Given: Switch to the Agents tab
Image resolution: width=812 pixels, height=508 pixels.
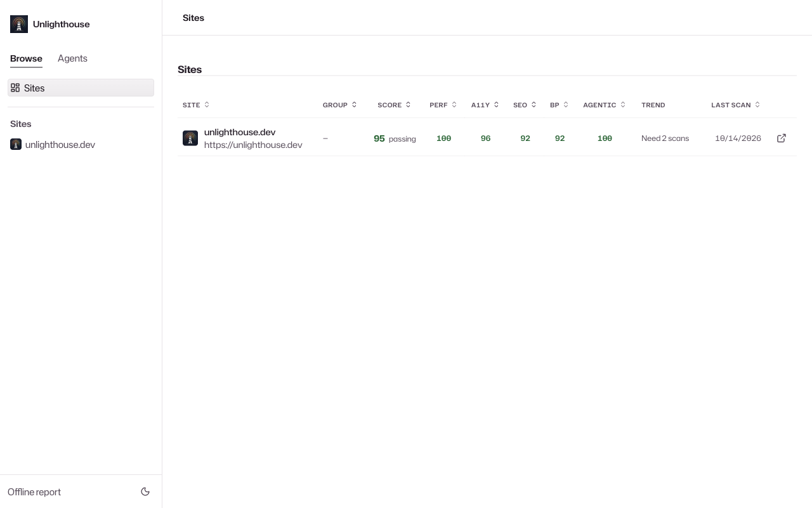Looking at the screenshot, I should tap(72, 58).
